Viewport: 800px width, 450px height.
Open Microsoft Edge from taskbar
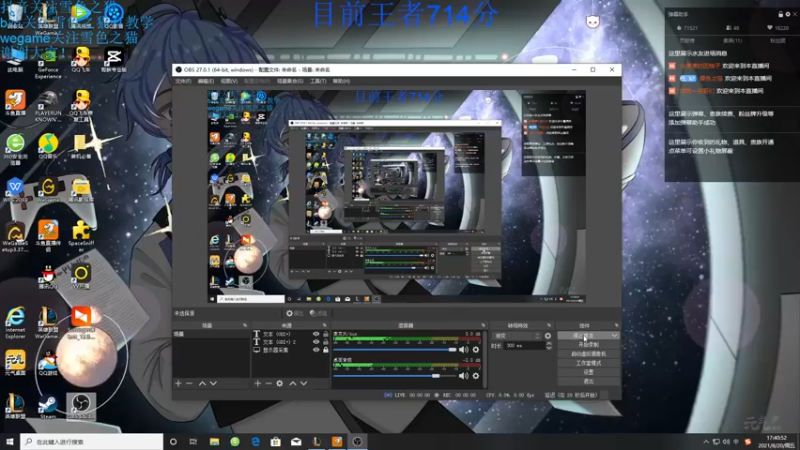tap(255, 441)
